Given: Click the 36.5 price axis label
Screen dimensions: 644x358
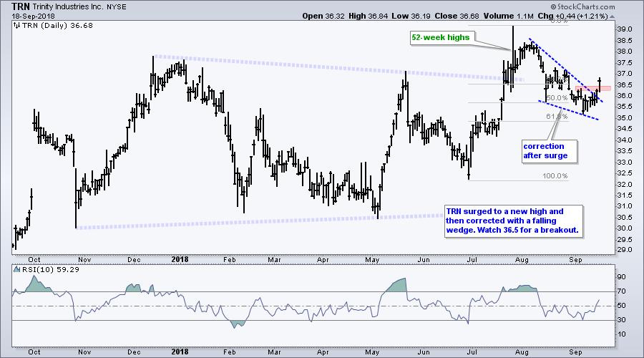Looking at the screenshot, I should (x=624, y=84).
